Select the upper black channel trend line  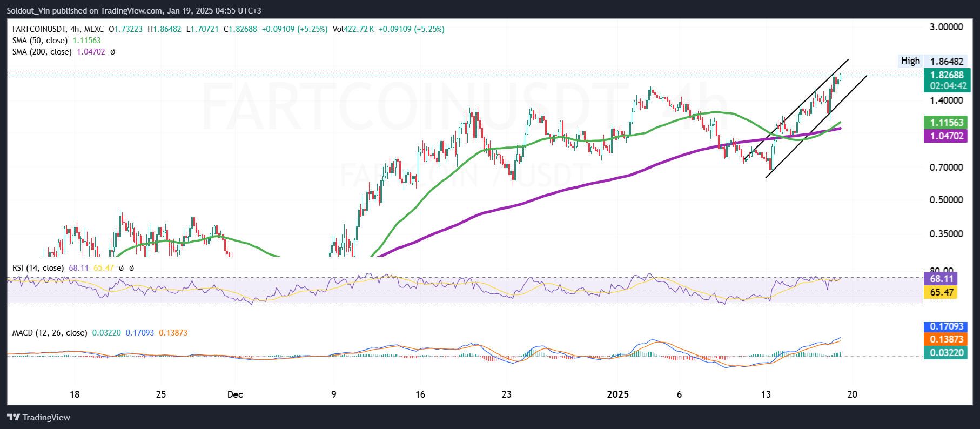(796, 109)
